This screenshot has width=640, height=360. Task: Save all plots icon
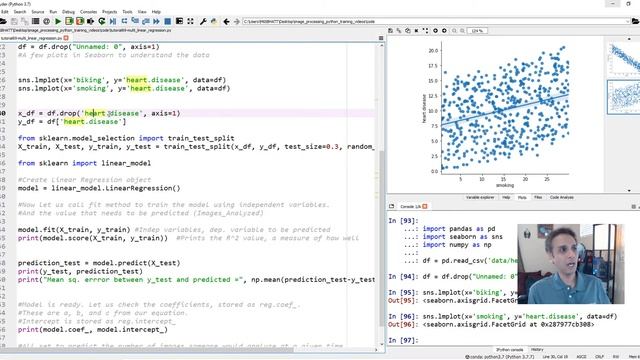pyautogui.click(x=399, y=31)
